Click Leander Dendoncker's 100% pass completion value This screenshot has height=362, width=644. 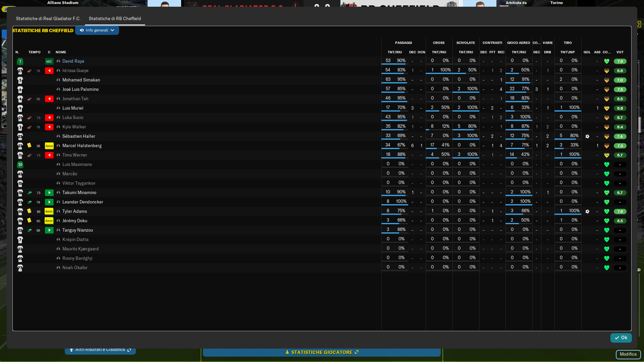pos(400,202)
